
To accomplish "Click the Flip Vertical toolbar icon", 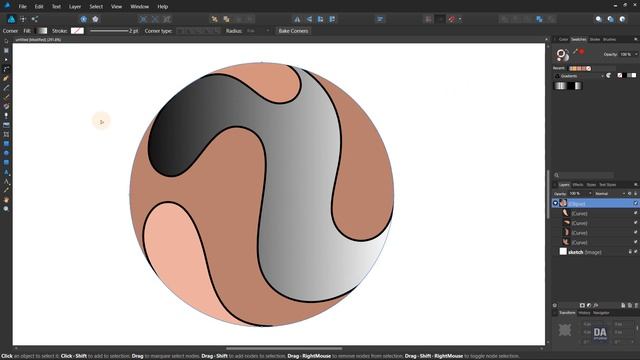I will pyautogui.click(x=309, y=19).
